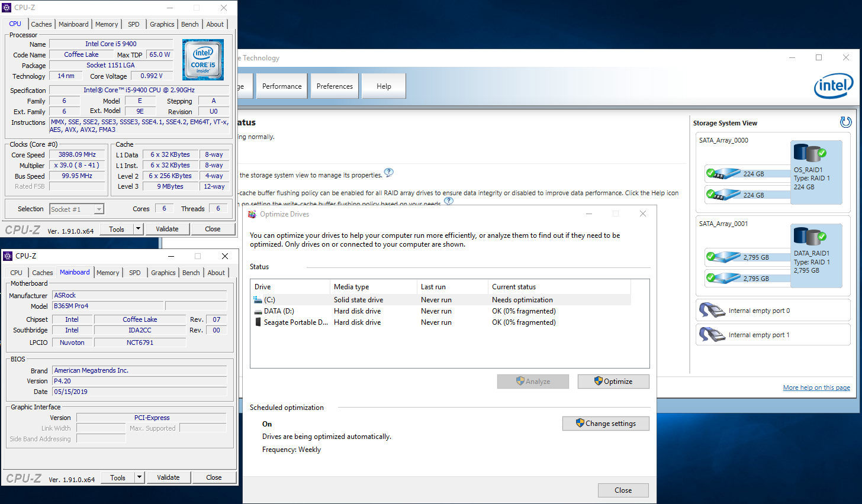Click the Core Speed 3898.09 MHz value
The width and height of the screenshot is (862, 504).
[x=77, y=155]
